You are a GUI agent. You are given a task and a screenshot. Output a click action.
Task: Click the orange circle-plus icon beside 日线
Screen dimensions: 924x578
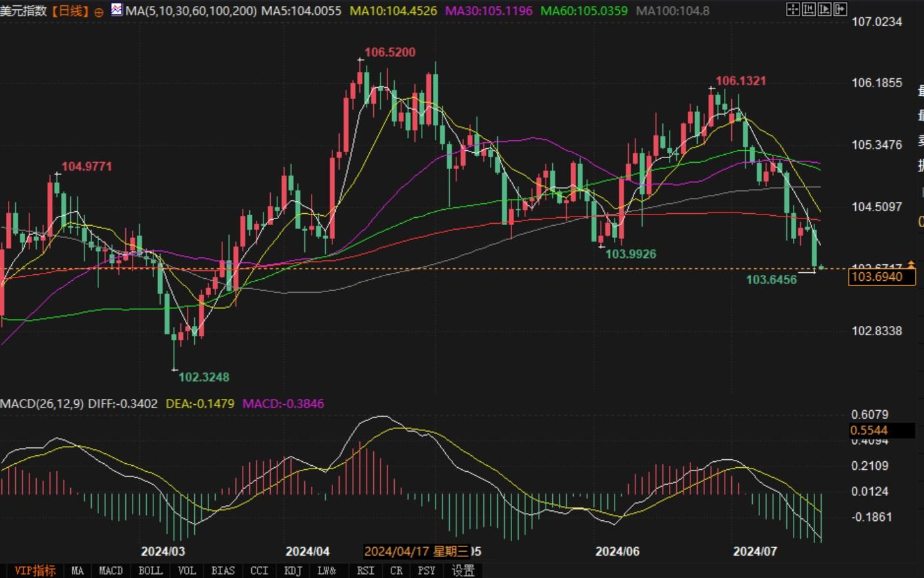click(99, 12)
